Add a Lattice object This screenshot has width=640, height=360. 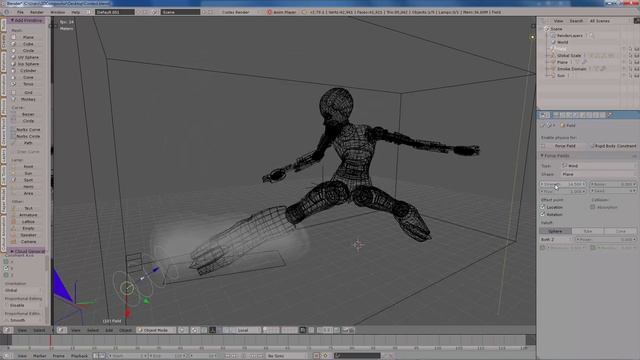pos(28,222)
